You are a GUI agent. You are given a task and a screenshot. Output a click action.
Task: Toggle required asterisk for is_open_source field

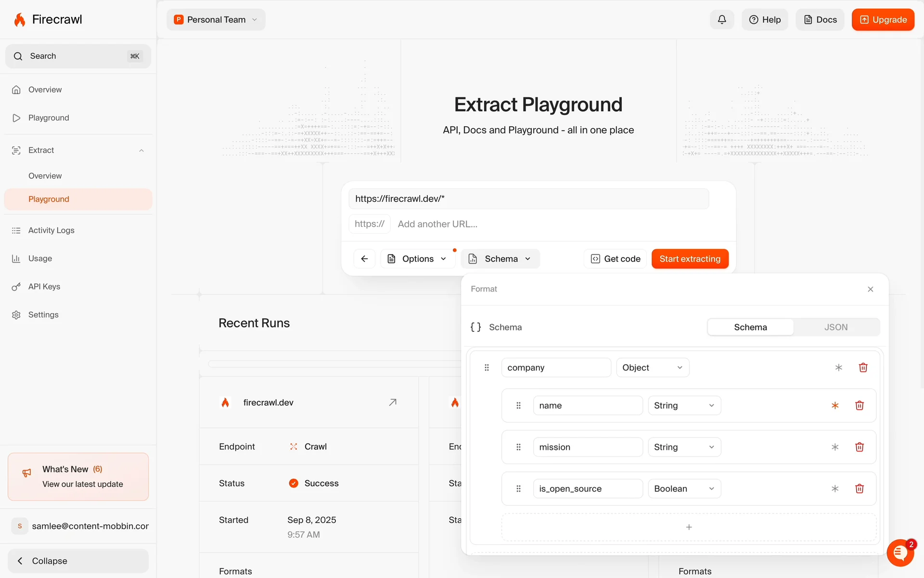(x=835, y=488)
